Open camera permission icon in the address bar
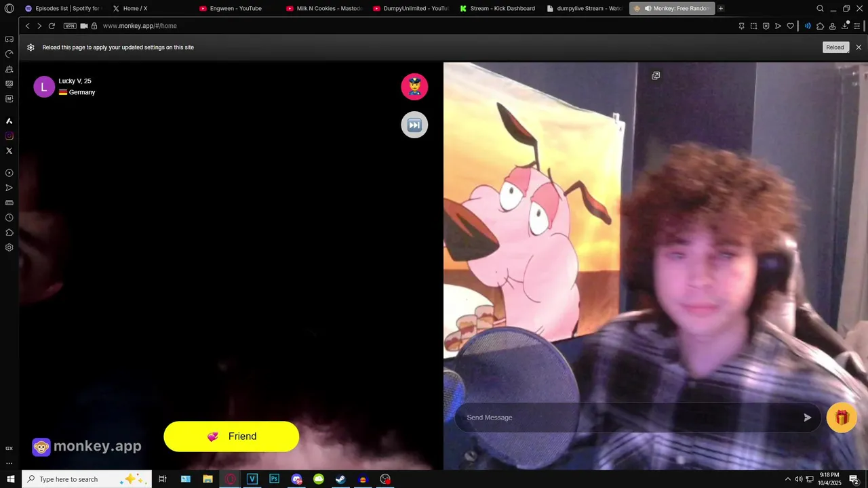Viewport: 868px width, 488px height. pyautogui.click(x=84, y=26)
